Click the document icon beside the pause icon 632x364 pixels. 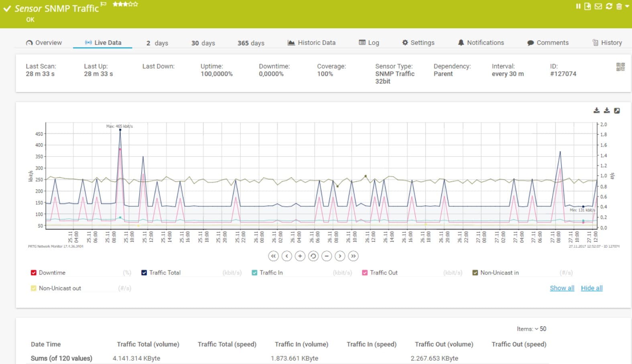tap(587, 6)
